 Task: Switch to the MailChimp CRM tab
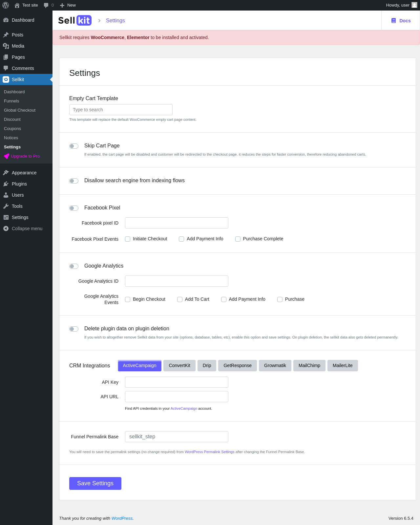[309, 365]
